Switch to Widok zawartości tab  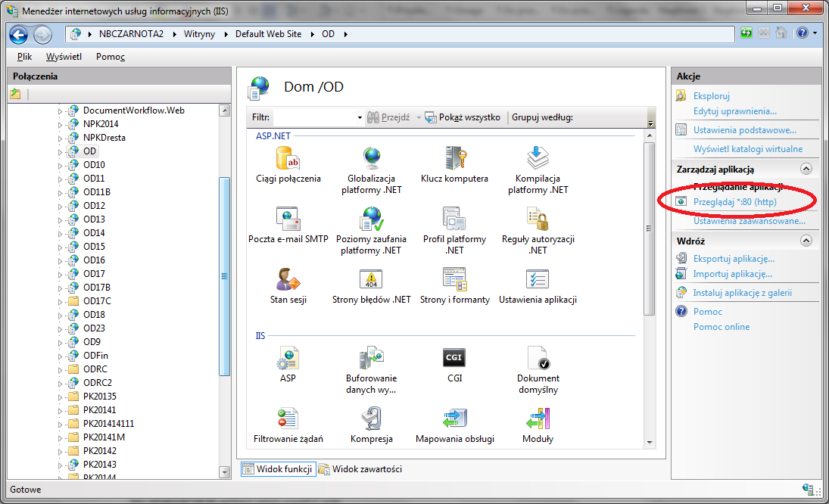coord(360,469)
